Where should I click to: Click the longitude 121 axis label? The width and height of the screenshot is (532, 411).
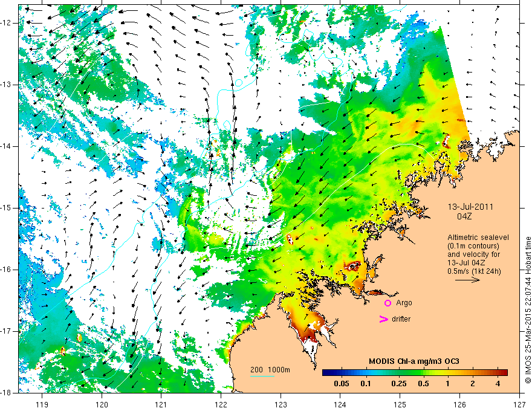(161, 404)
